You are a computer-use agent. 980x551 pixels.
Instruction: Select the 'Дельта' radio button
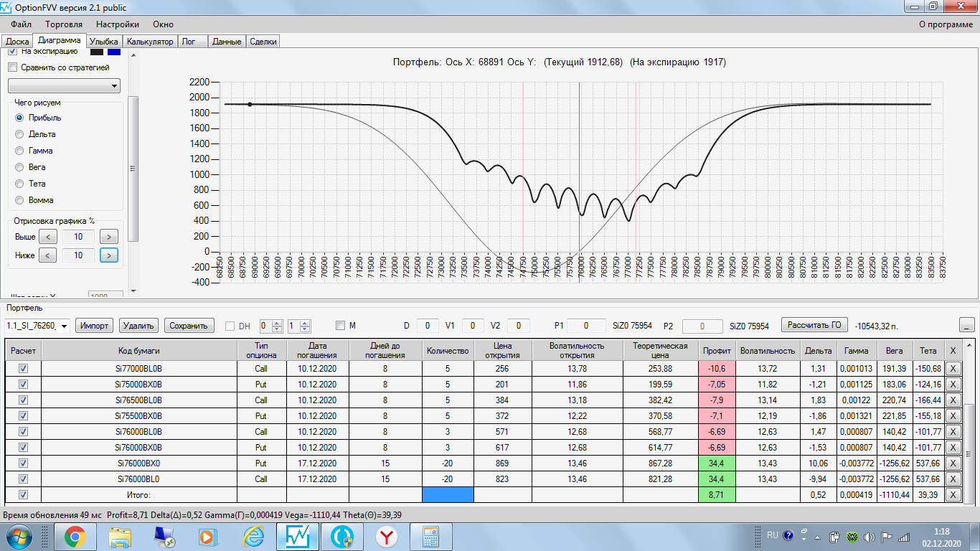(x=19, y=134)
